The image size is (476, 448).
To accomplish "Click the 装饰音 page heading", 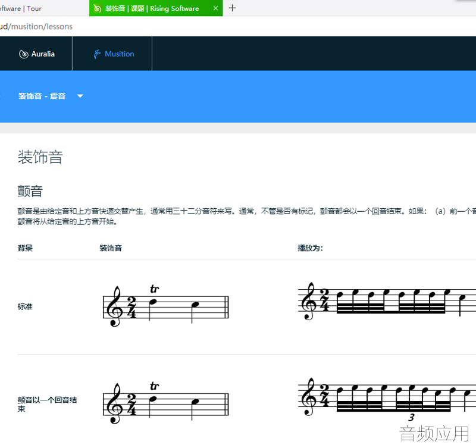I will 40,157.
